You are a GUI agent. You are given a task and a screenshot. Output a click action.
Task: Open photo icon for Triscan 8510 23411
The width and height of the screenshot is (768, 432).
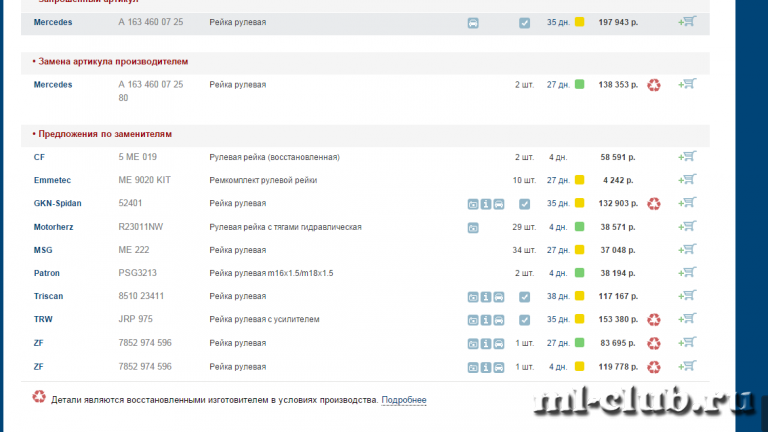(473, 297)
